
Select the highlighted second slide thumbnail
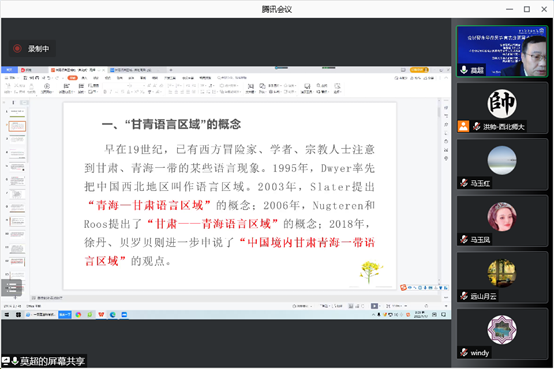pos(17,126)
